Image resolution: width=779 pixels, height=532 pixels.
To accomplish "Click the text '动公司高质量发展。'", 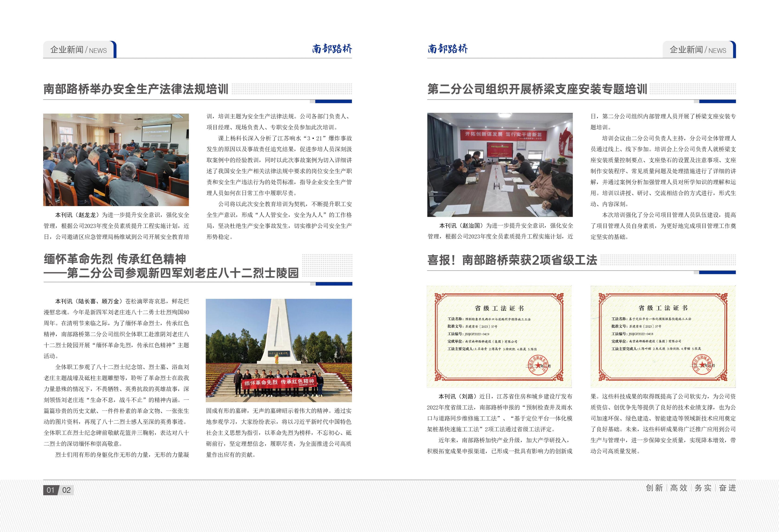I will click(x=615, y=451).
